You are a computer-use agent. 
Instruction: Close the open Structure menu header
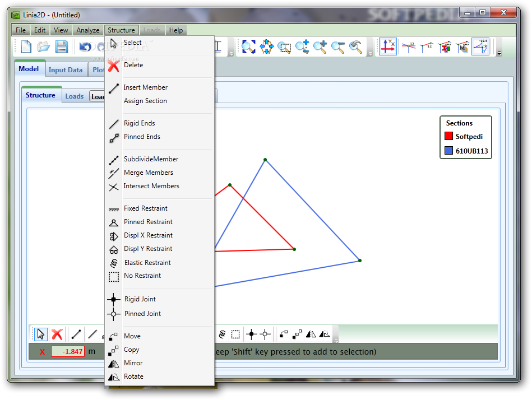click(121, 30)
